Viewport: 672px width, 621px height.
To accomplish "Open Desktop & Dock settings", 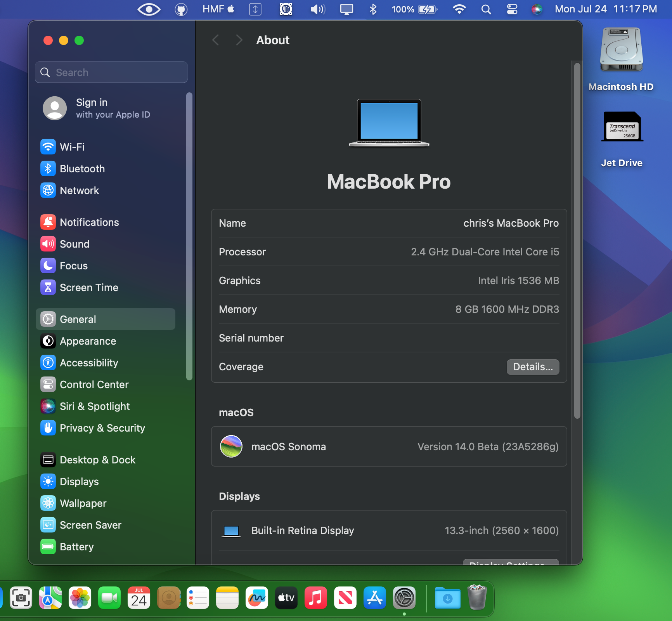I will click(105, 460).
